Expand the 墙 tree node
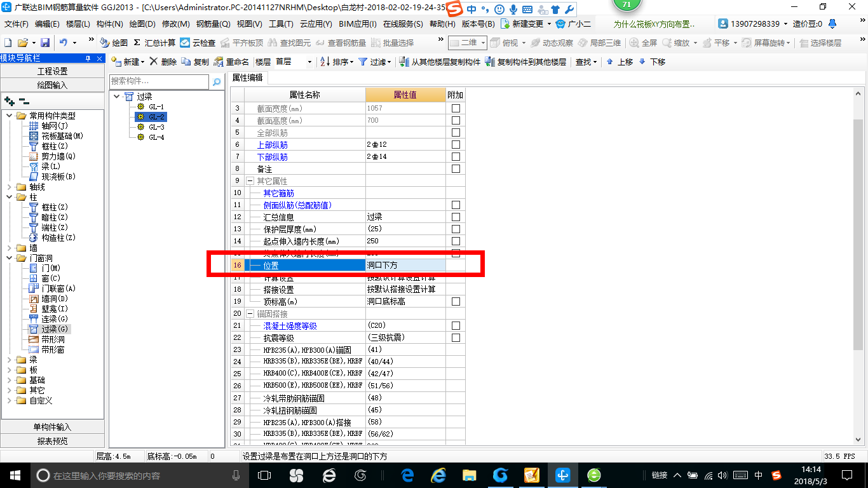The width and height of the screenshot is (868, 488). (10, 248)
